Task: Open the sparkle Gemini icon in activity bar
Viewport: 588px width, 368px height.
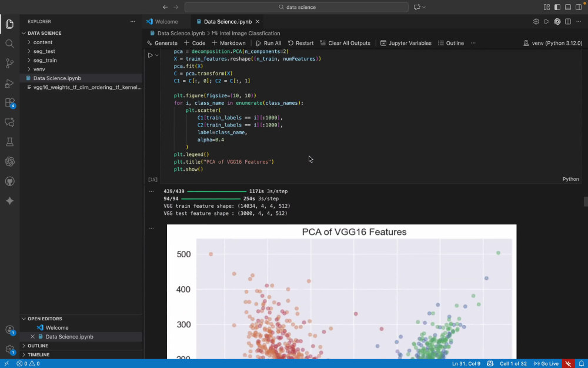Action: pos(10,201)
